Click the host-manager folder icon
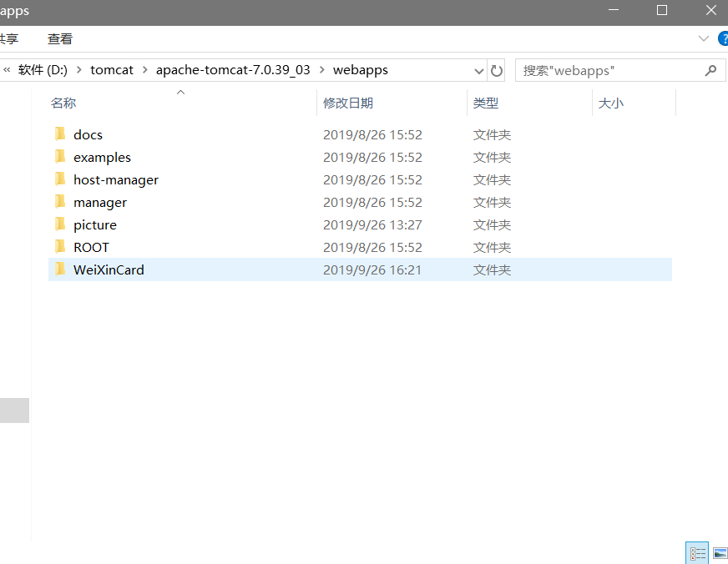728x564 pixels. pyautogui.click(x=60, y=179)
